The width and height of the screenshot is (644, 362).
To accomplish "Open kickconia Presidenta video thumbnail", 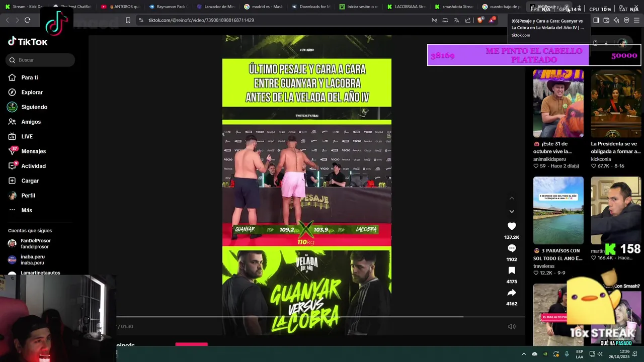I will (x=616, y=104).
